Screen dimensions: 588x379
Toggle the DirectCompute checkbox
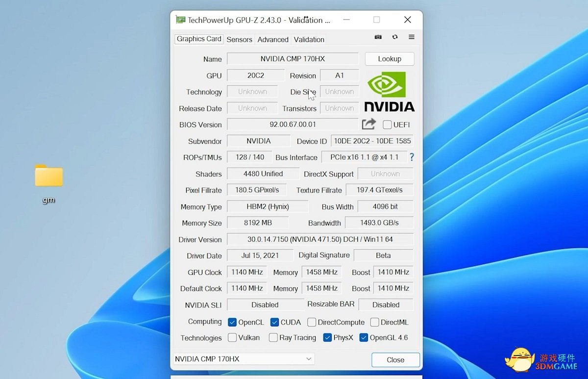pos(312,322)
